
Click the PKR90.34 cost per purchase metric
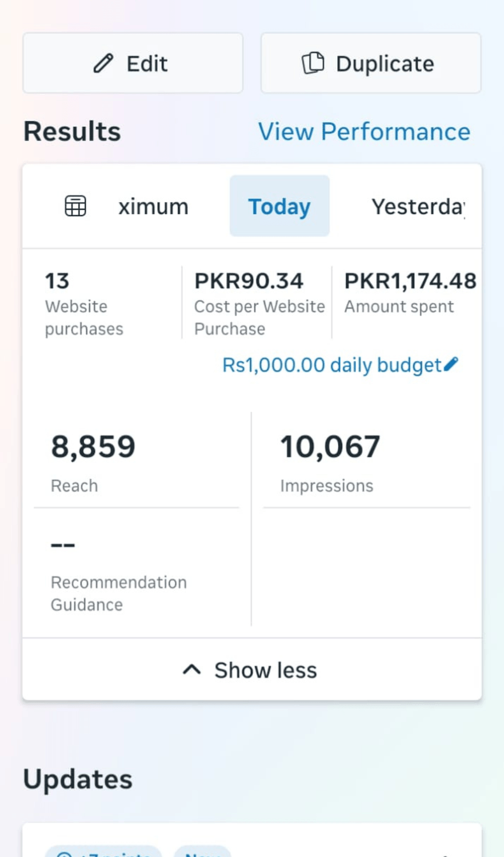258,303
